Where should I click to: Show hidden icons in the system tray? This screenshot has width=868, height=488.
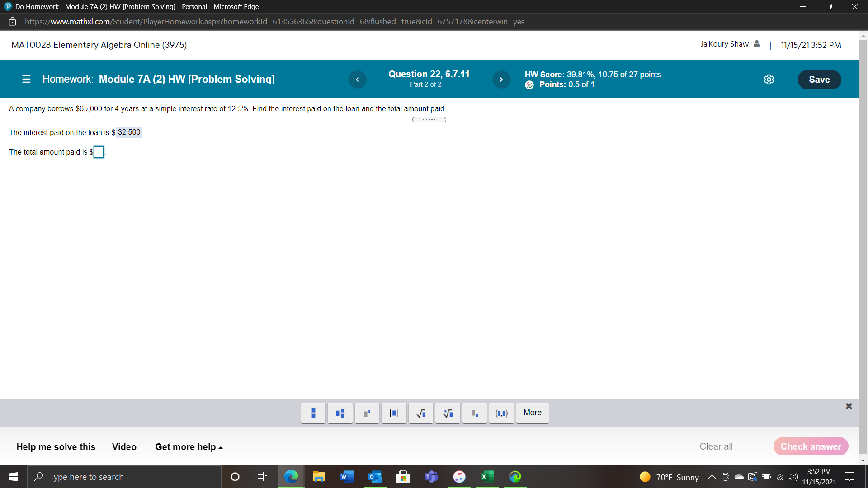click(711, 477)
